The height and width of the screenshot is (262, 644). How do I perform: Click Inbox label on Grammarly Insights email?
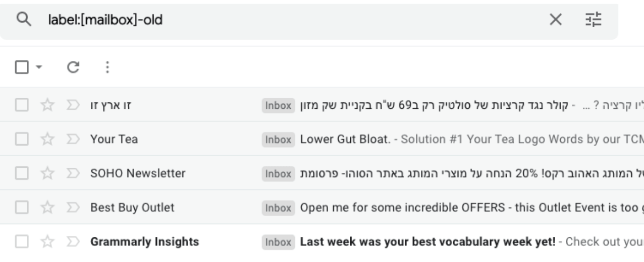pyautogui.click(x=278, y=243)
